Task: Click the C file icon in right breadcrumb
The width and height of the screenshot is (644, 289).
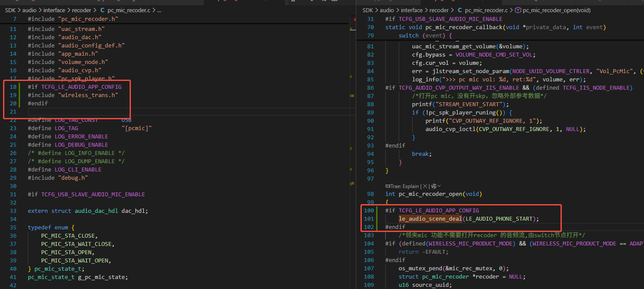Action: tap(460, 10)
